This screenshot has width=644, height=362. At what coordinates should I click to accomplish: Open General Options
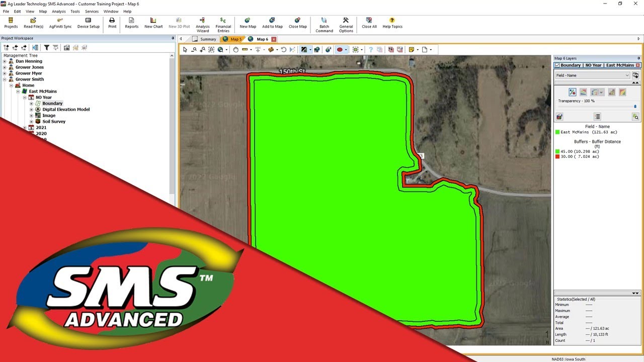346,25
